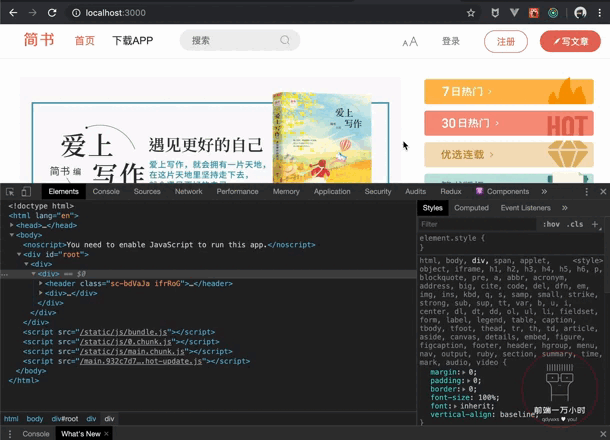Close the bottom drawer
Viewport: 610px width, 440px height.
(603, 434)
